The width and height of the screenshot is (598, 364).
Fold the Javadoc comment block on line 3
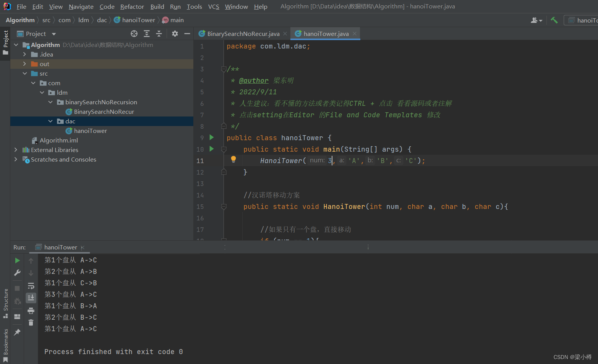tap(224, 69)
